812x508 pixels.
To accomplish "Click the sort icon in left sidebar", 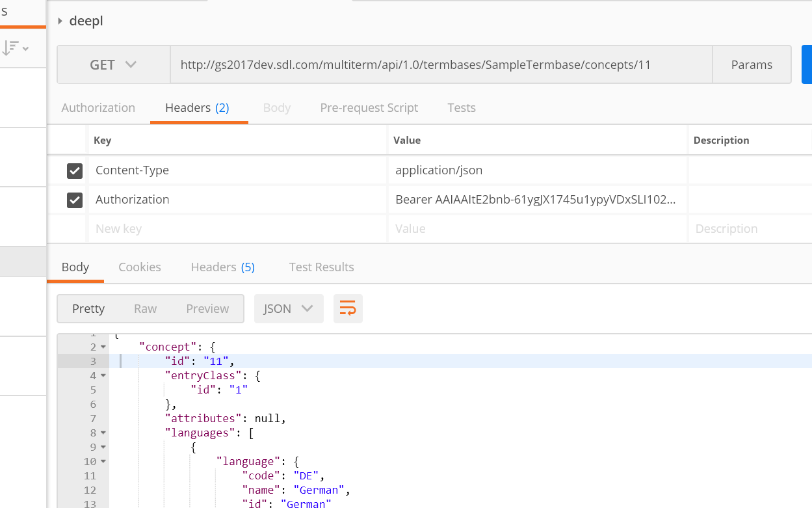I will coord(14,48).
